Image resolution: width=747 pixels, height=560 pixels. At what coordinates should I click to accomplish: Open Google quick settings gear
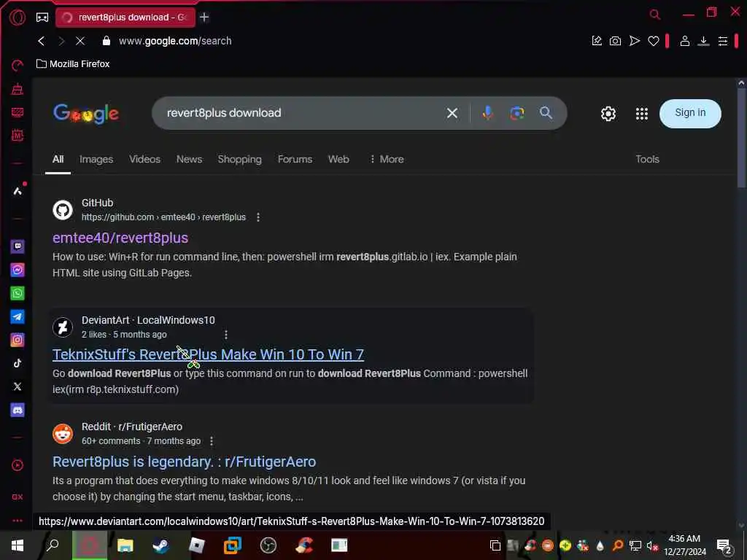[608, 114]
